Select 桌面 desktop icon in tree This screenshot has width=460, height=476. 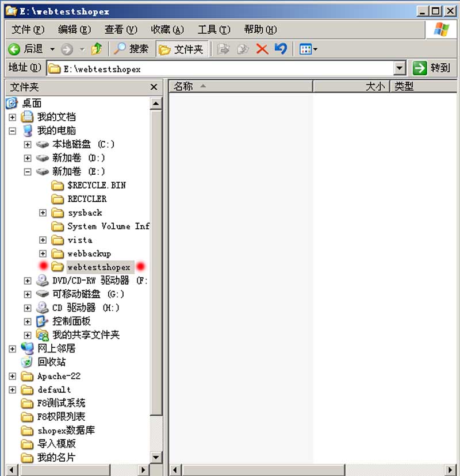point(11,103)
